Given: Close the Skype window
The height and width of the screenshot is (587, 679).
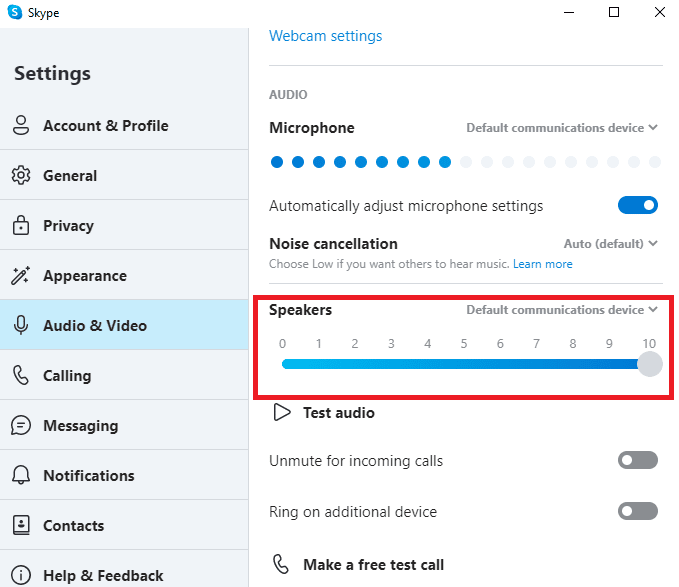Looking at the screenshot, I should [660, 12].
